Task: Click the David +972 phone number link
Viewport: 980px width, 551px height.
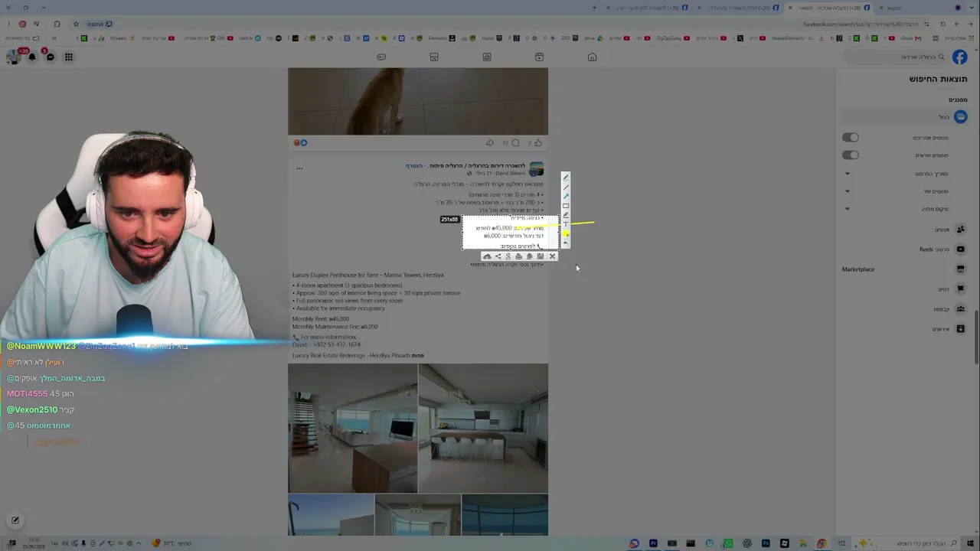Action: click(326, 345)
